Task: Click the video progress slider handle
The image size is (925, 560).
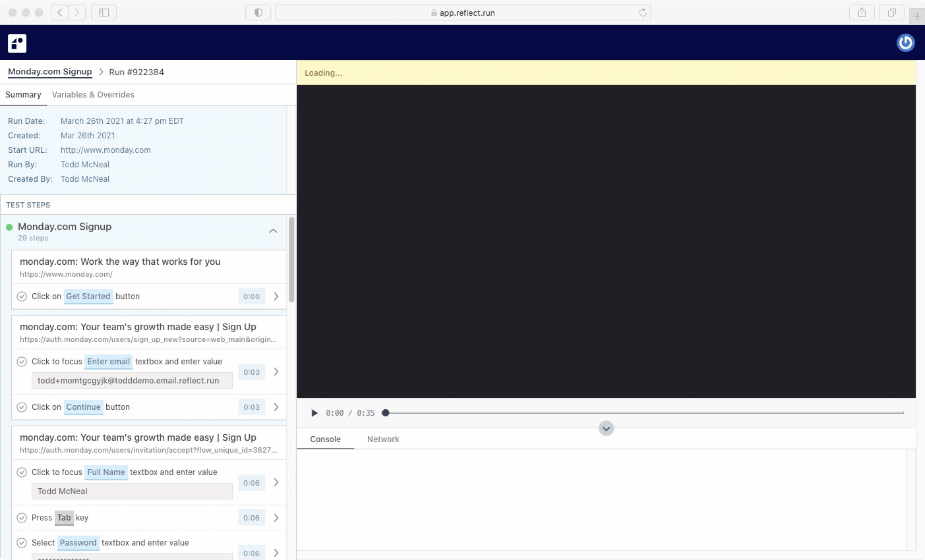Action: pos(386,413)
